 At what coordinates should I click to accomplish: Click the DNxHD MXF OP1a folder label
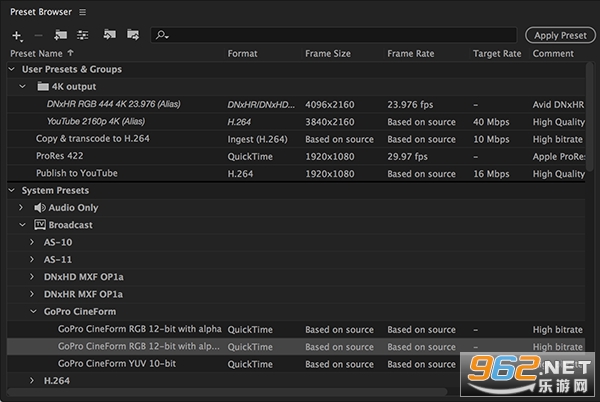coord(83,277)
